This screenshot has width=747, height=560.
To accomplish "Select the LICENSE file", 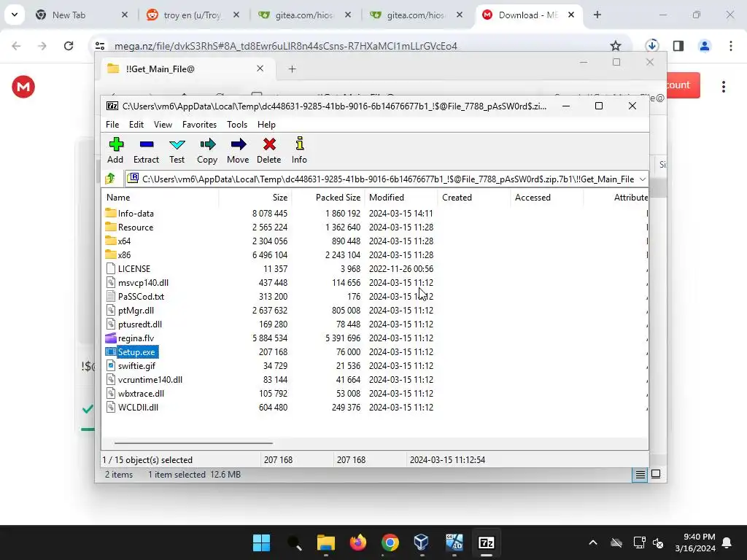I will click(128, 268).
